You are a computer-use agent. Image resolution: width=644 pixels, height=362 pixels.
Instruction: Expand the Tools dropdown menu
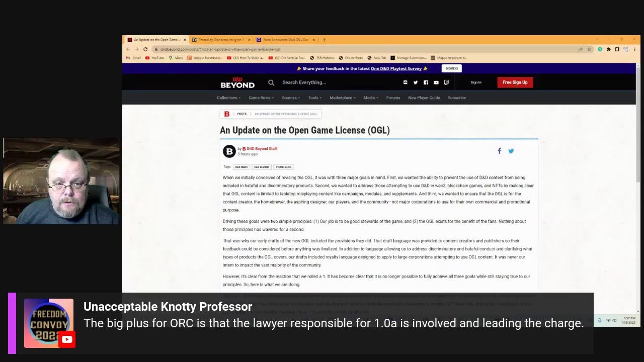(x=315, y=98)
